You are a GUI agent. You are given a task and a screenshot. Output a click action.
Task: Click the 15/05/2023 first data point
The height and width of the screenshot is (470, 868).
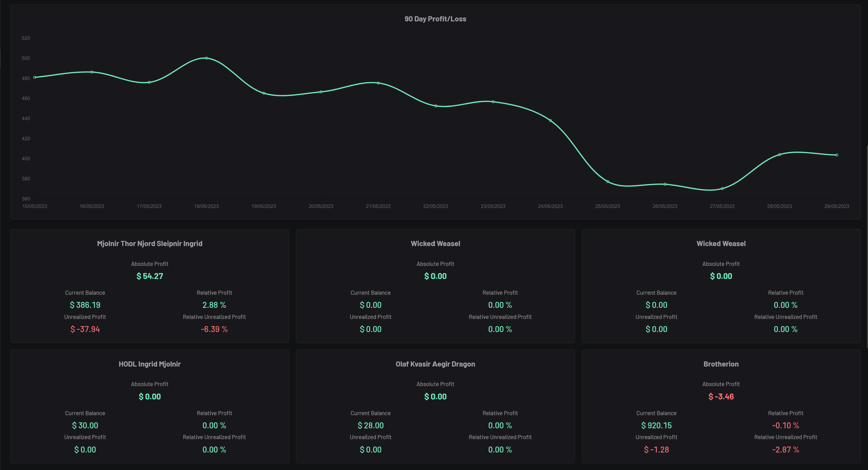35,77
